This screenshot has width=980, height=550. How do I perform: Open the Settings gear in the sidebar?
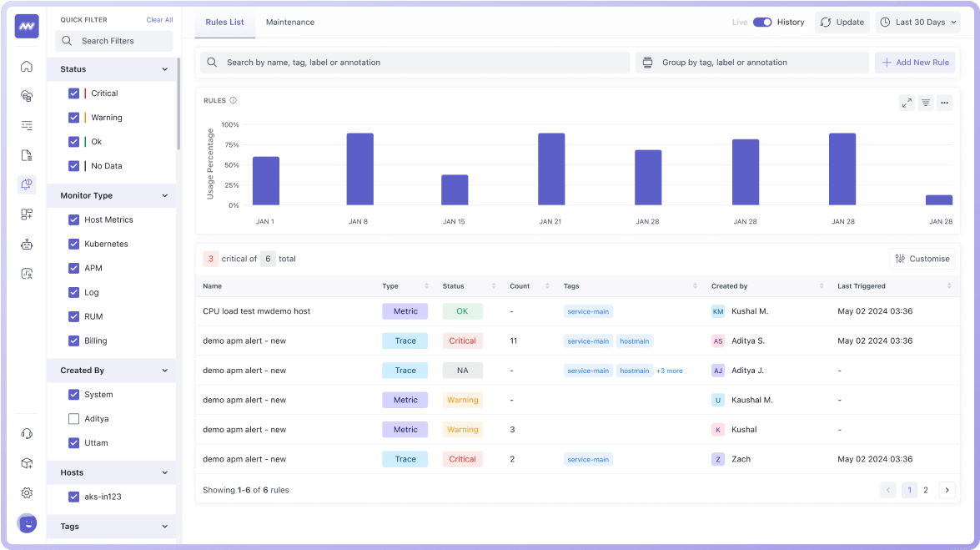[x=27, y=492]
